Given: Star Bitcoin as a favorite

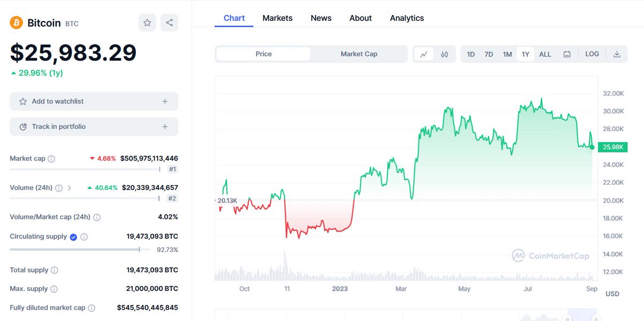Looking at the screenshot, I should pyautogui.click(x=147, y=23).
